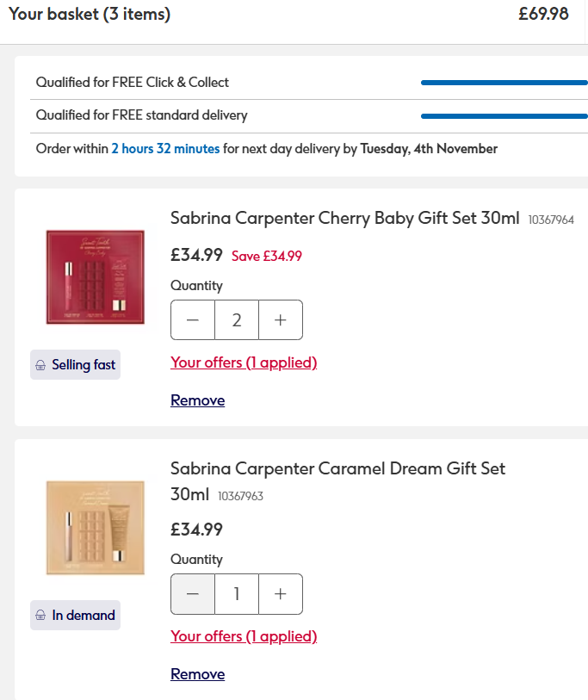Image resolution: width=588 pixels, height=700 pixels.
Task: Expand Your offers for Cherry Baby Gift Set
Action: [244, 362]
